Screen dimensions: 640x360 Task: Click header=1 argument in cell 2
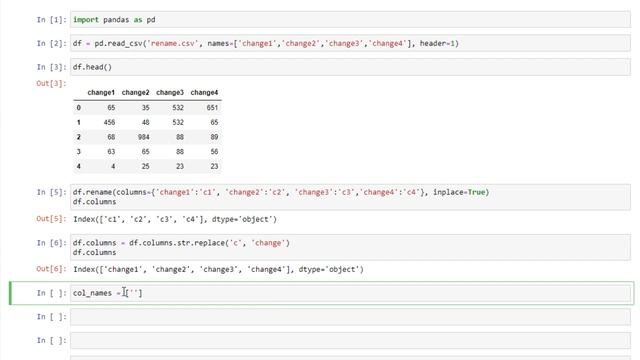[437, 43]
